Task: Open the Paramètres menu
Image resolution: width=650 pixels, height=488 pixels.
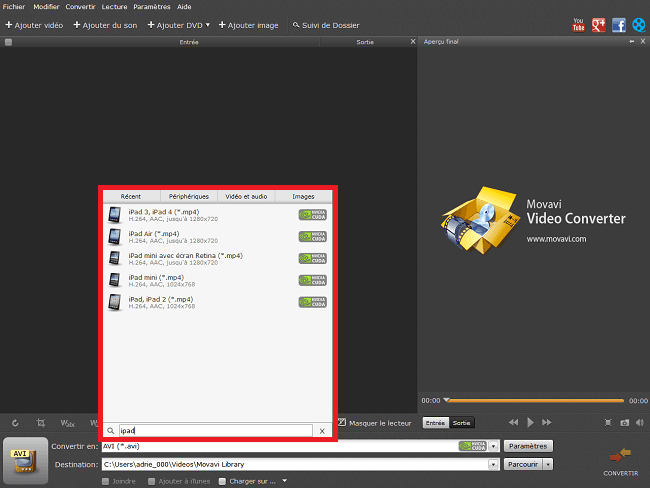Action: (x=152, y=7)
